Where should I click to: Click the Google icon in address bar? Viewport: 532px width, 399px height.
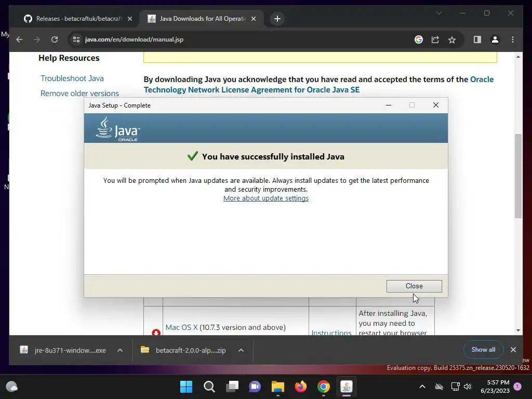[419, 39]
